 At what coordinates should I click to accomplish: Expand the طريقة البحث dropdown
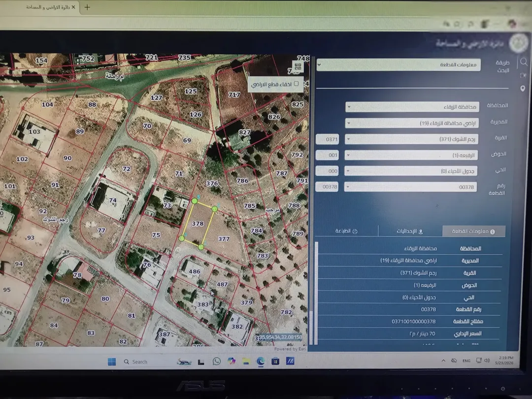(x=399, y=65)
